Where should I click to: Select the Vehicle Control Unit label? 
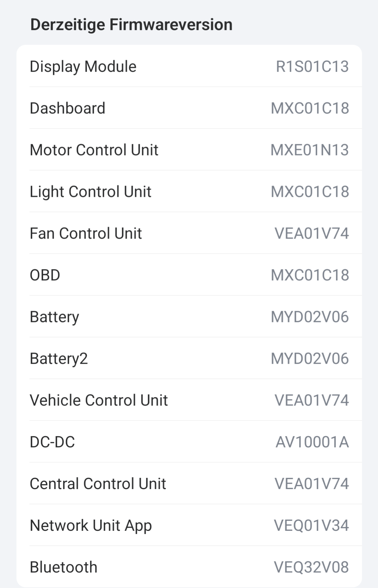coord(99,400)
